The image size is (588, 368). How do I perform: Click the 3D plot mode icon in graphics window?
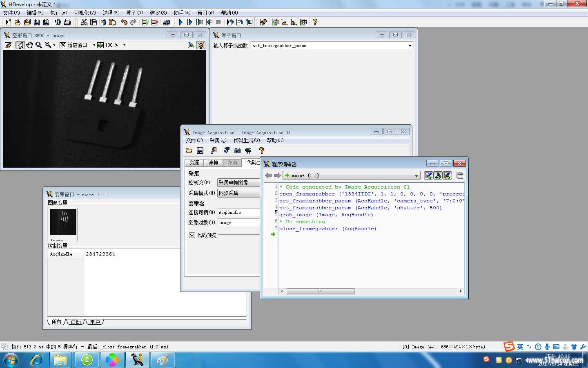[191, 45]
